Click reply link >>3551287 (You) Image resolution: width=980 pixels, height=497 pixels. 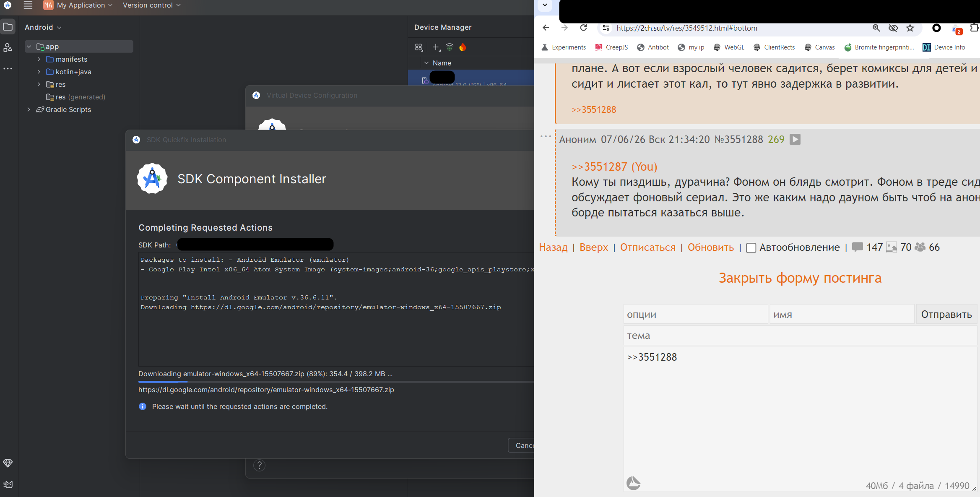[614, 167]
